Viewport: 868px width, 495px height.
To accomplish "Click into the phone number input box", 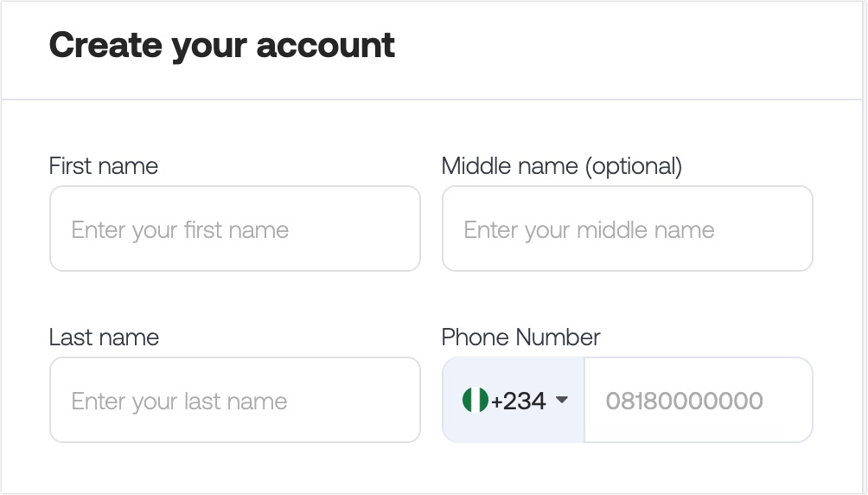I will 699,400.
